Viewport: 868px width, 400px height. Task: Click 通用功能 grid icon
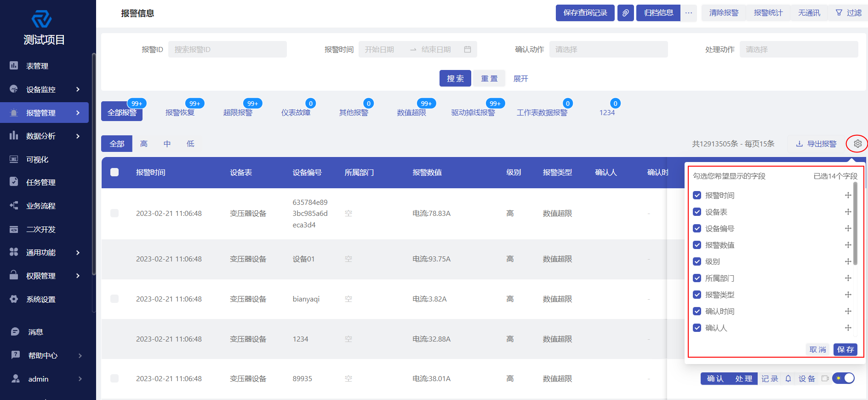(14, 252)
